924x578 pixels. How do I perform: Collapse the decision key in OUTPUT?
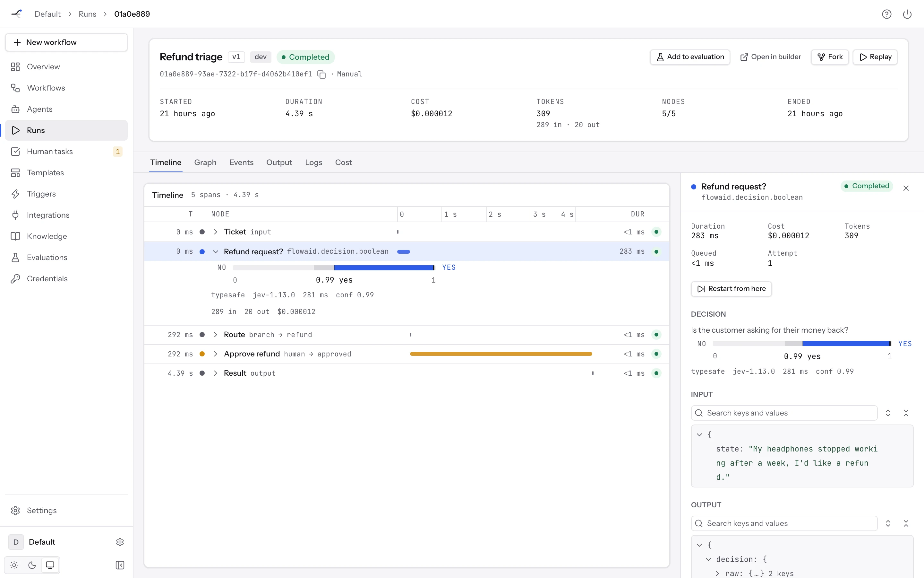click(708, 559)
